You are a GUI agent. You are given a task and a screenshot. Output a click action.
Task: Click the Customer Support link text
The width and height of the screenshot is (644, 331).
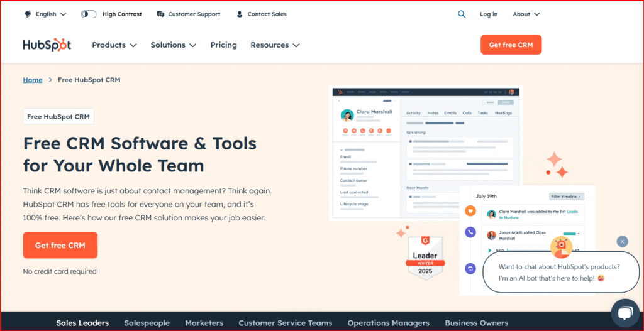(194, 14)
